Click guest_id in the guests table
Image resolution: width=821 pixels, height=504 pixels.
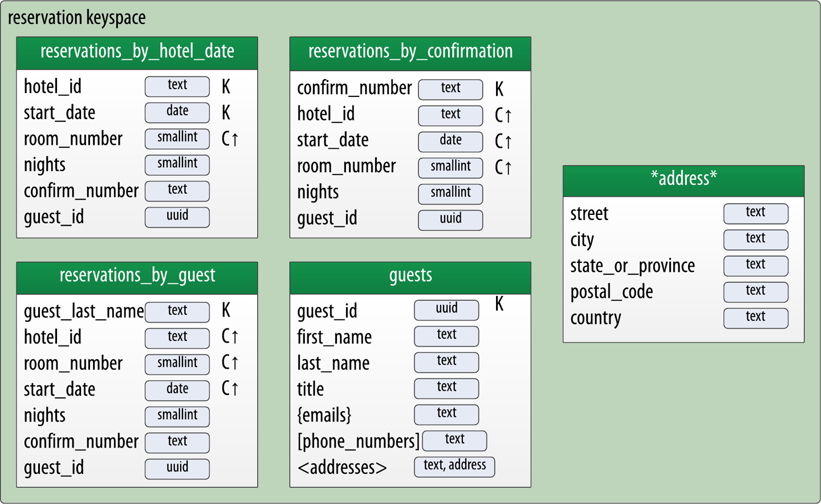(327, 312)
